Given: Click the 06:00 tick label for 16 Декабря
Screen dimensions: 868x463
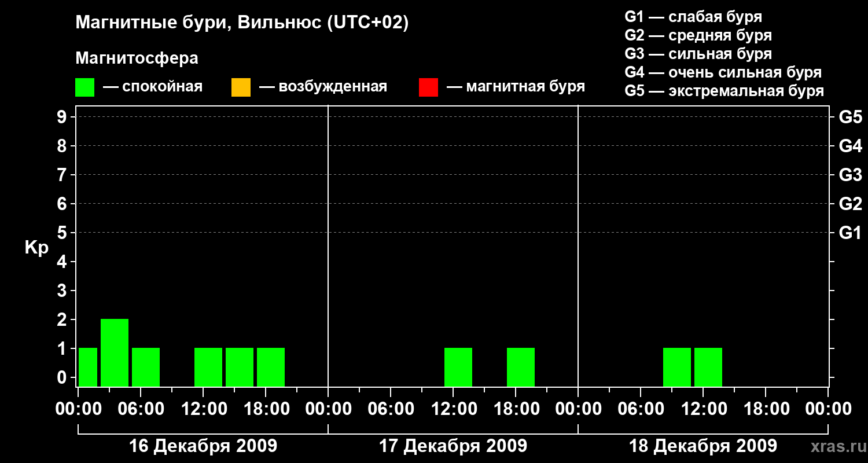Looking at the screenshot, I should coord(141,409).
